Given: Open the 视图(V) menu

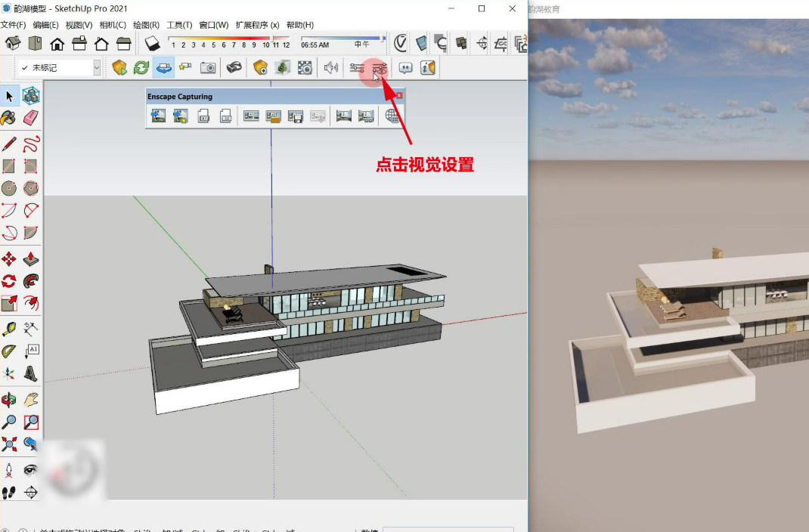Looking at the screenshot, I should coord(79,25).
